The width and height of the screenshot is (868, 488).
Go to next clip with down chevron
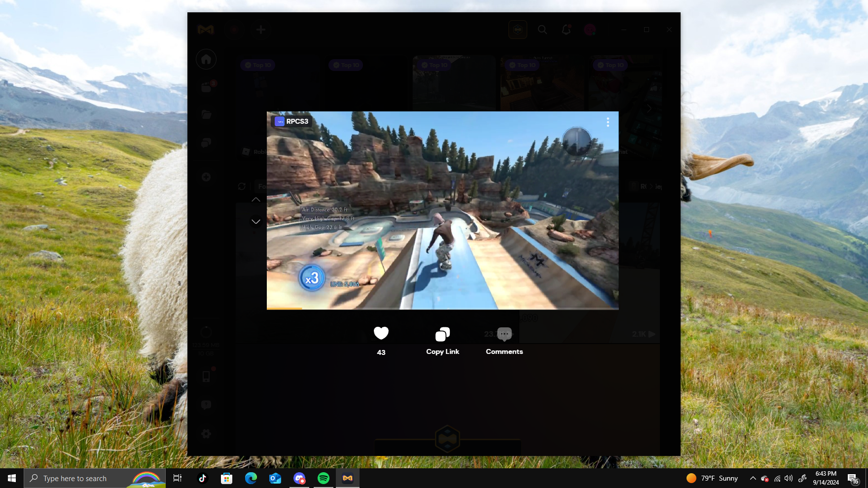(255, 222)
